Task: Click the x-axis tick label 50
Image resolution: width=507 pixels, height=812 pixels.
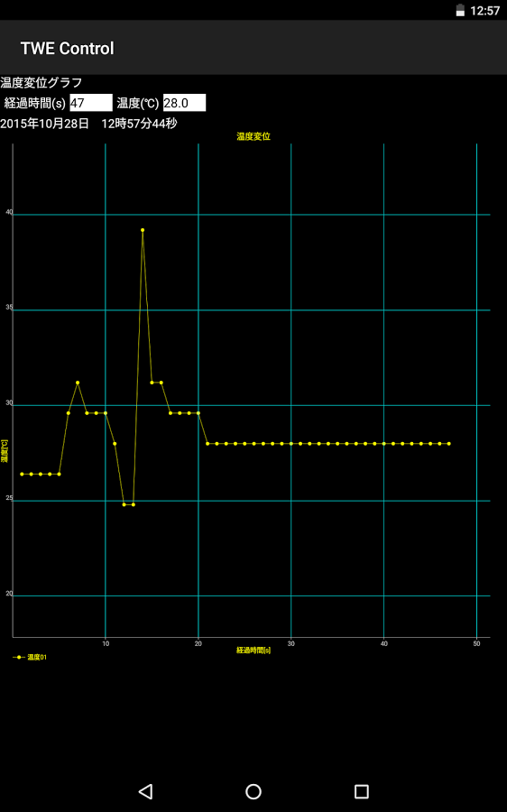Action: (476, 643)
